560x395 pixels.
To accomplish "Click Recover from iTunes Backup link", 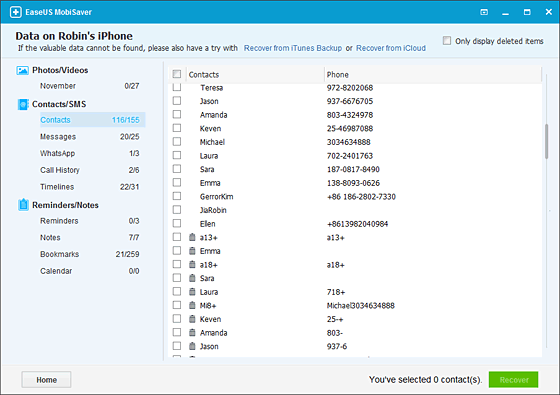I will pyautogui.click(x=293, y=48).
